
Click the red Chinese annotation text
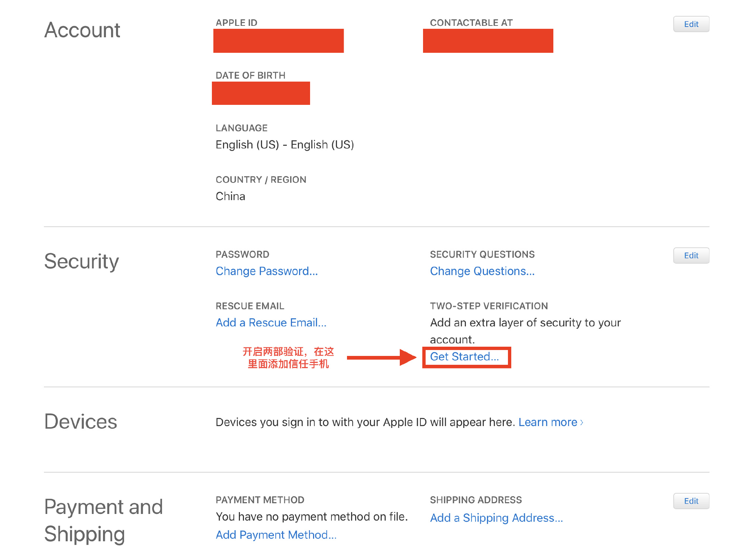pyautogui.click(x=288, y=358)
